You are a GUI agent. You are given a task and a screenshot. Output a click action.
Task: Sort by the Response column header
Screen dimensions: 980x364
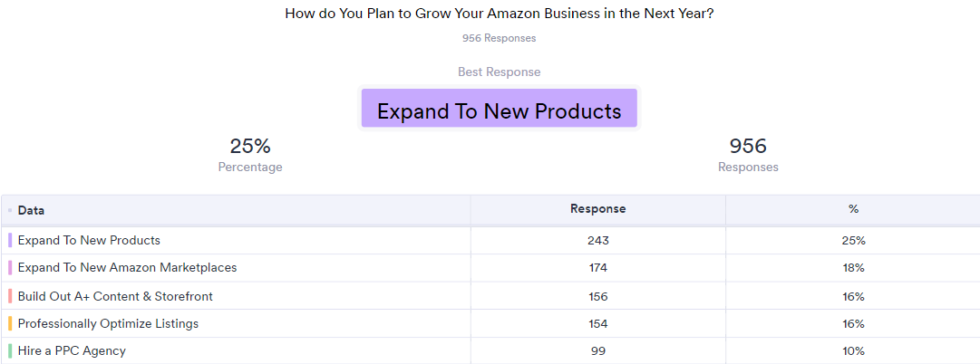[x=597, y=209]
